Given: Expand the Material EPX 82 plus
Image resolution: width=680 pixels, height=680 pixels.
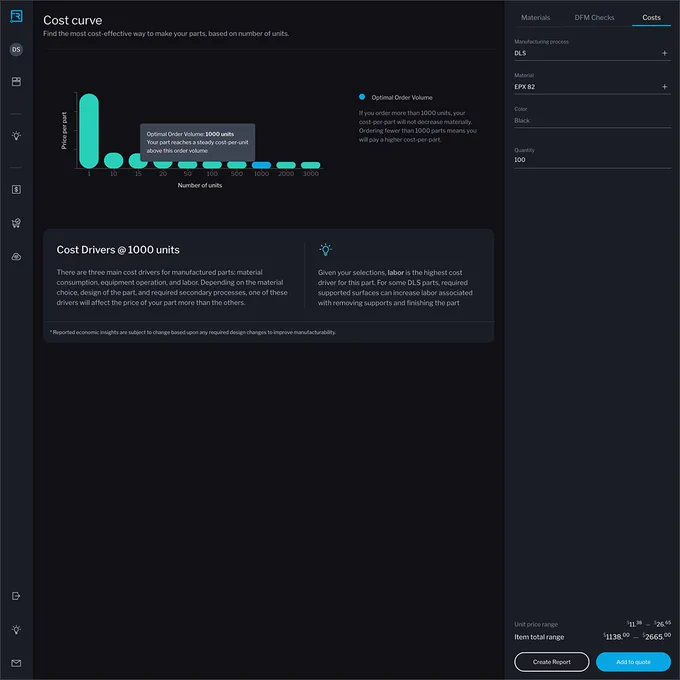Looking at the screenshot, I should click(664, 87).
